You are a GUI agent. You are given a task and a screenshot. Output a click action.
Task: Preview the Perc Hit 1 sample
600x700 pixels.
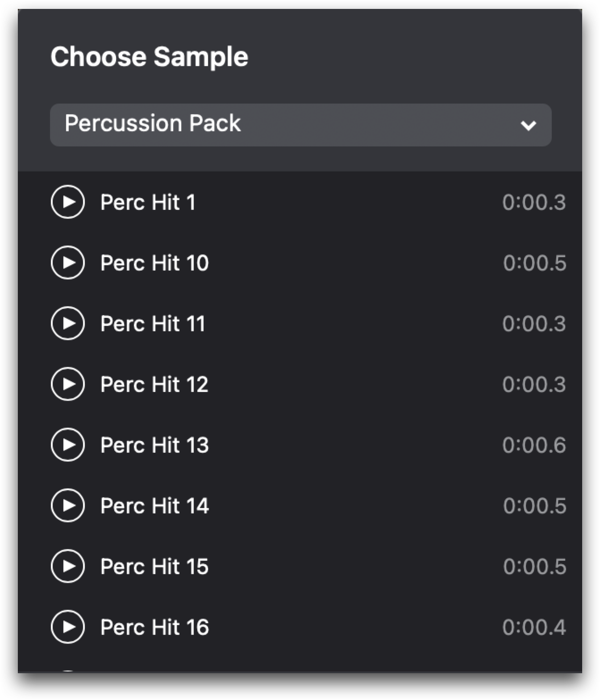point(67,202)
